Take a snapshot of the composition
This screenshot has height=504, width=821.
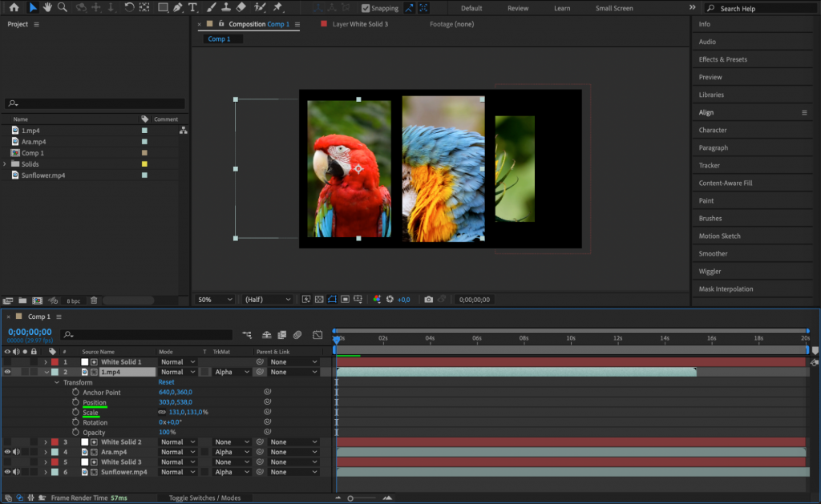(429, 299)
